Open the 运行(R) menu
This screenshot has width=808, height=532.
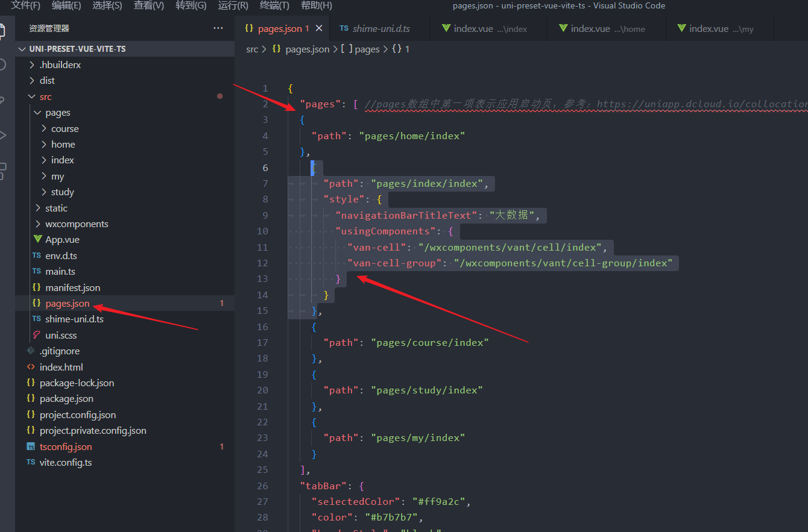[233, 5]
